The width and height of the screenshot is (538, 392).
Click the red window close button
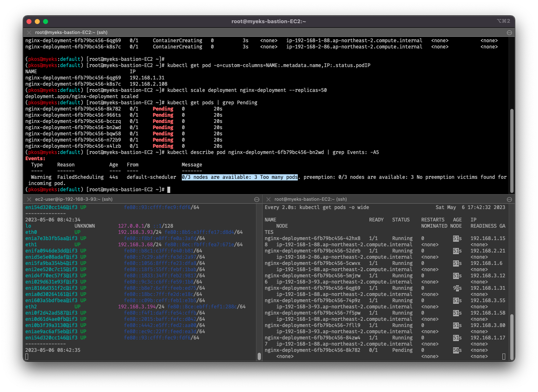coord(29,22)
